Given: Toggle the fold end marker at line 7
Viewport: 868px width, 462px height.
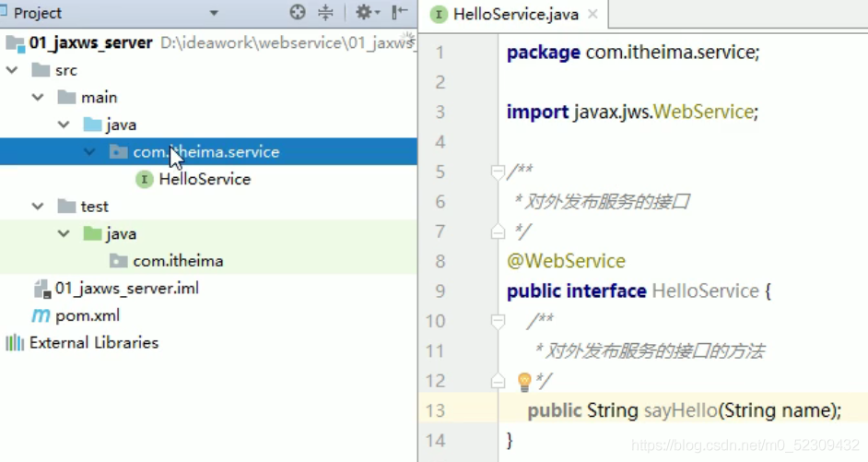Looking at the screenshot, I should pos(498,231).
